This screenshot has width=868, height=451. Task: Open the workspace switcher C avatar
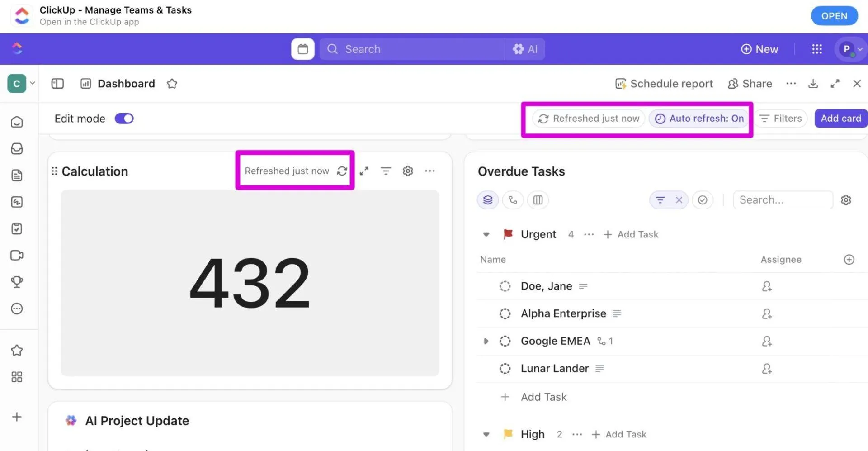pos(17,84)
